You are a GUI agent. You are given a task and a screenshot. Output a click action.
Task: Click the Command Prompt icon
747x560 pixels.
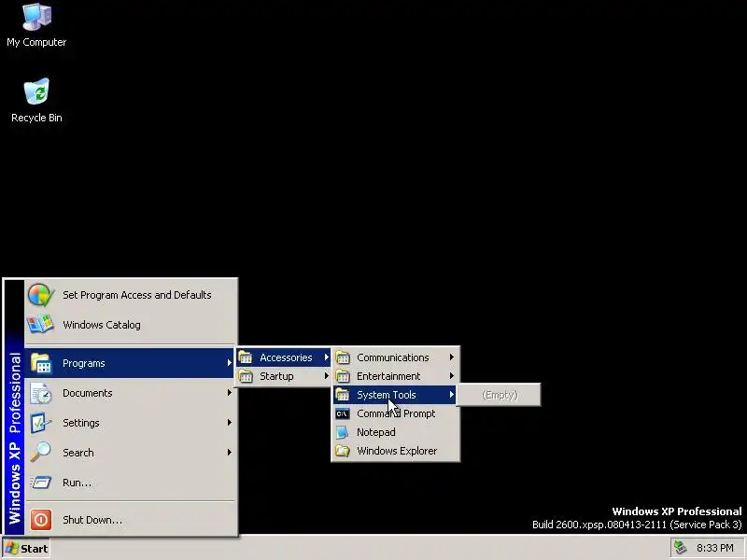tap(343, 413)
